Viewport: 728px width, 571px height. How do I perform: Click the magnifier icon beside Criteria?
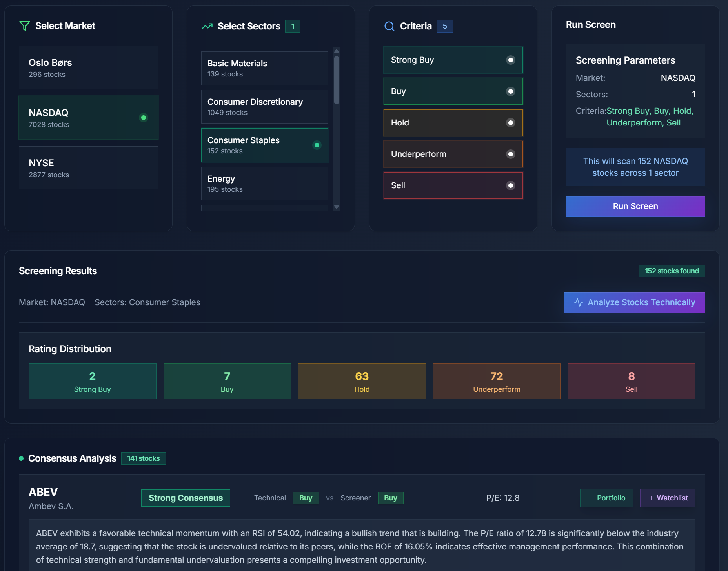pos(389,26)
